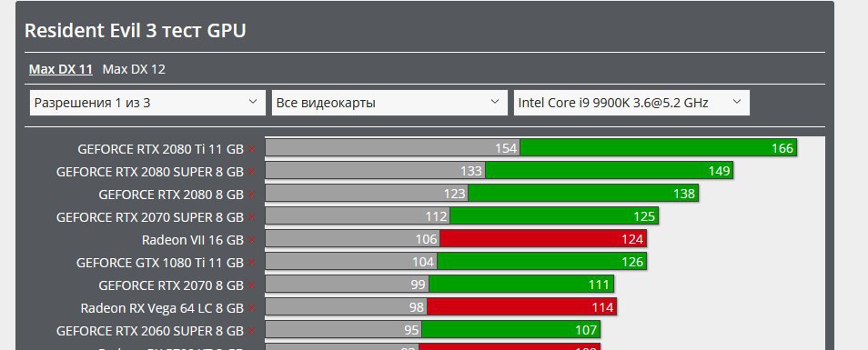
Task: Click the gray bar showing 154
Action: tap(392, 147)
